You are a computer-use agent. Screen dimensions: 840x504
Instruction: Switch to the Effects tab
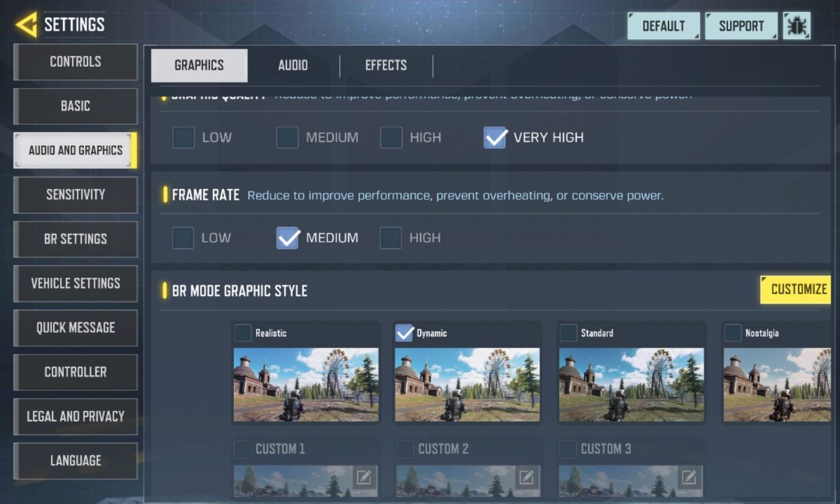click(x=386, y=65)
